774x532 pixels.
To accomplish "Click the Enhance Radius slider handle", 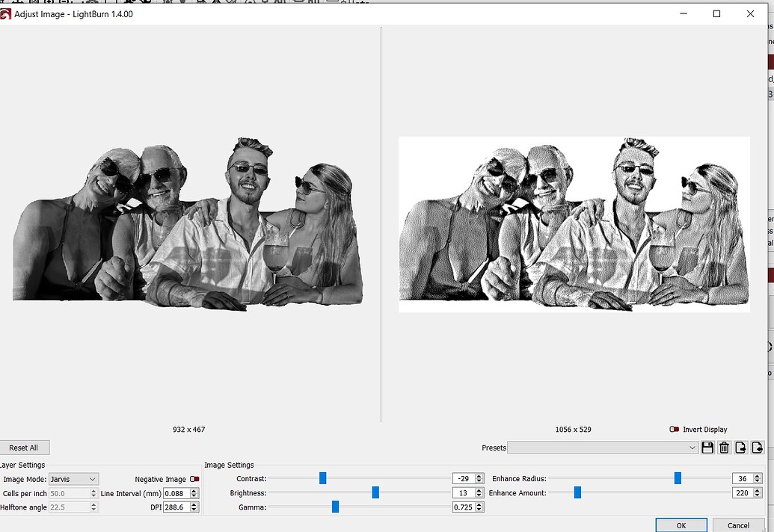I will (x=678, y=478).
